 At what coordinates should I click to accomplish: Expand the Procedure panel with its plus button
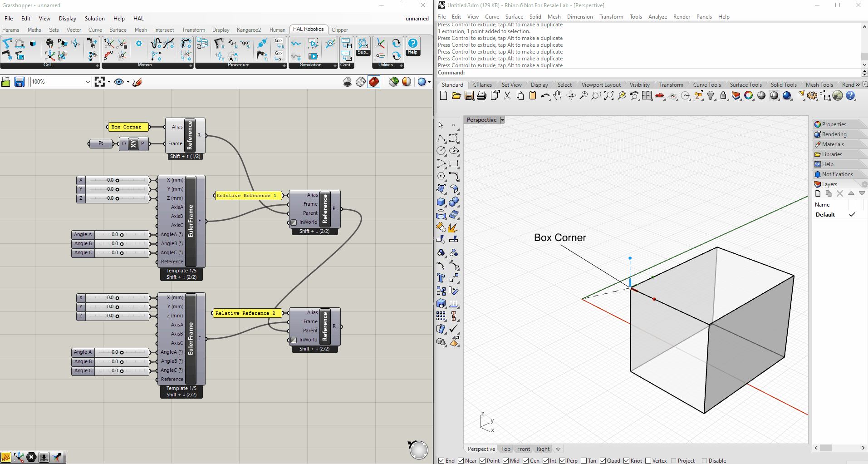[x=284, y=65]
